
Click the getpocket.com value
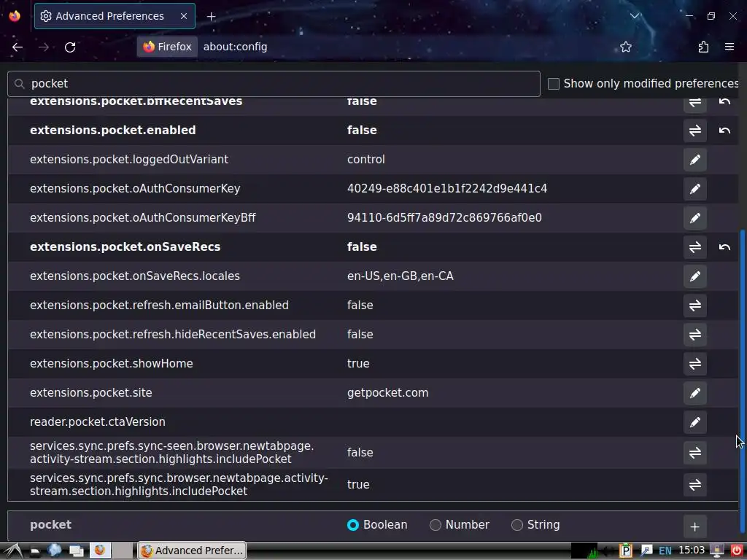(387, 393)
